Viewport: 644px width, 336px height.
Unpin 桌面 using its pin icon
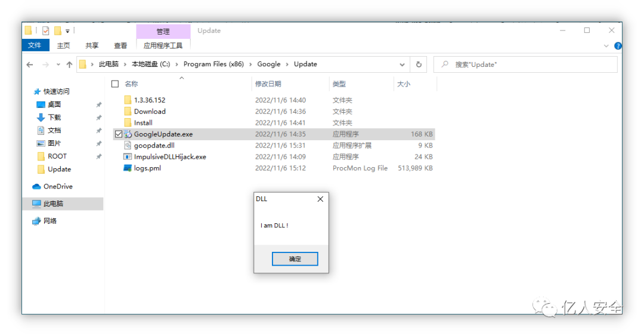pos(98,104)
